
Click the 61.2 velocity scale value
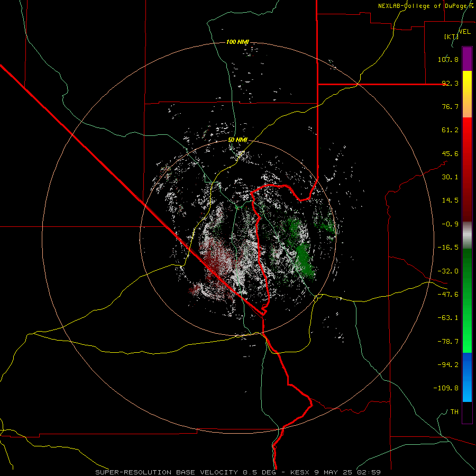[450, 130]
